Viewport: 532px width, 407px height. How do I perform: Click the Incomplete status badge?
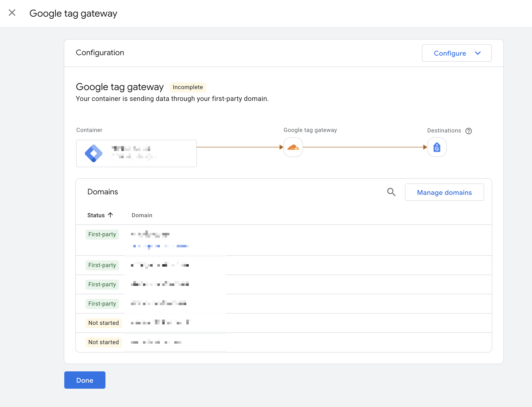188,87
